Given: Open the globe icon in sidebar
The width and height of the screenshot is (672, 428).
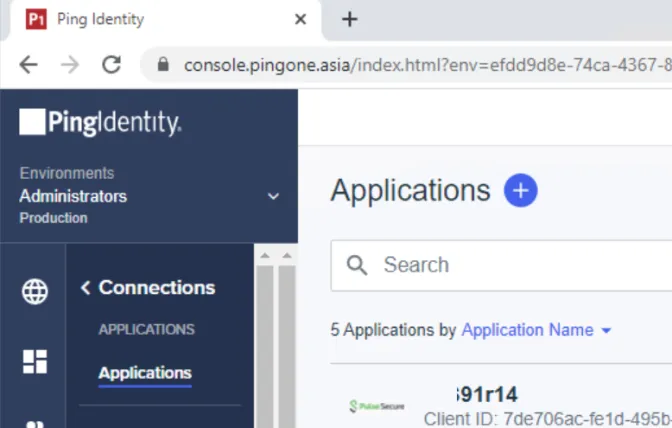Looking at the screenshot, I should pos(35,291).
